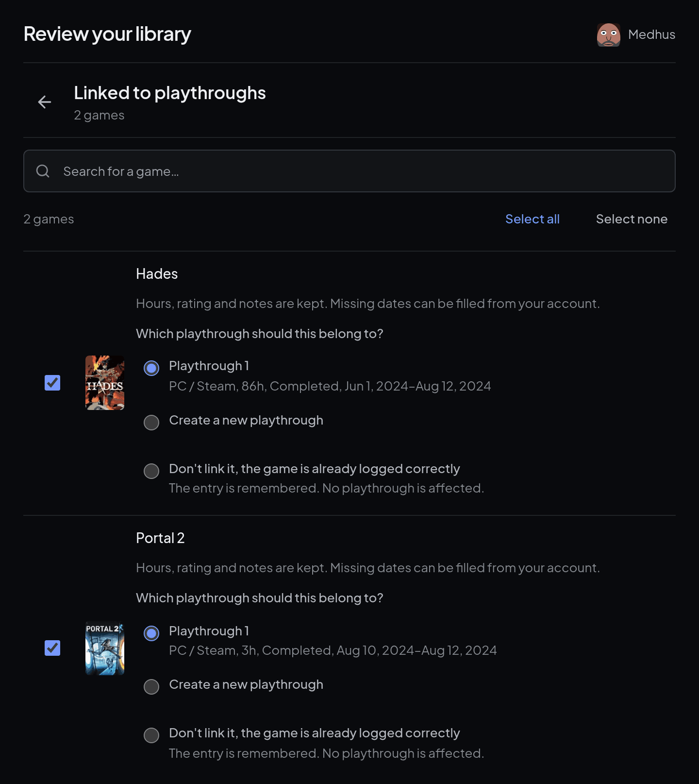699x784 pixels.
Task: Click the Linked to playthroughs heading
Action: coord(170,93)
